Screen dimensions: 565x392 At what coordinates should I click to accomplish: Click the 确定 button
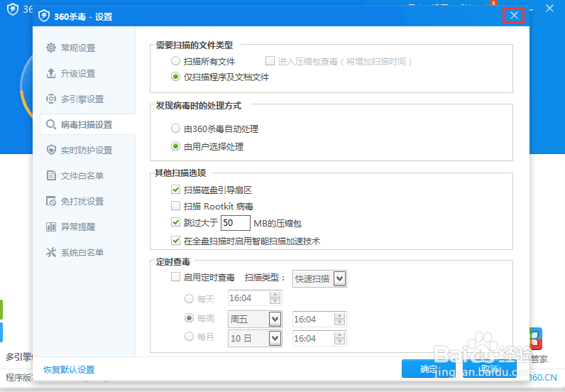point(429,369)
